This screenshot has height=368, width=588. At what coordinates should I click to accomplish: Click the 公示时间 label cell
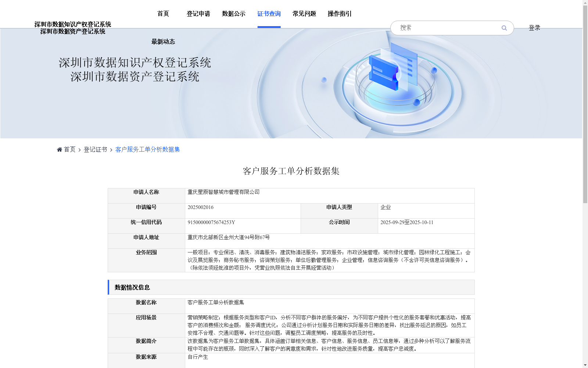(x=339, y=226)
